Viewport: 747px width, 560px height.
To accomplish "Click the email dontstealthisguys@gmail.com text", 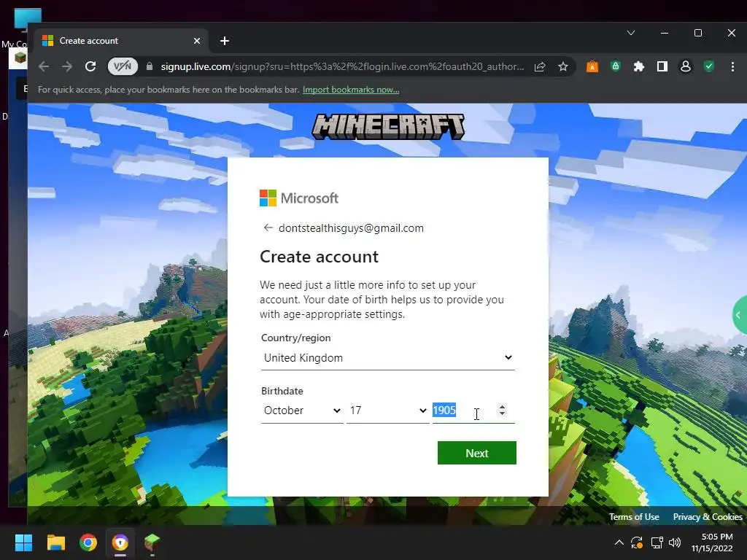I will click(351, 228).
